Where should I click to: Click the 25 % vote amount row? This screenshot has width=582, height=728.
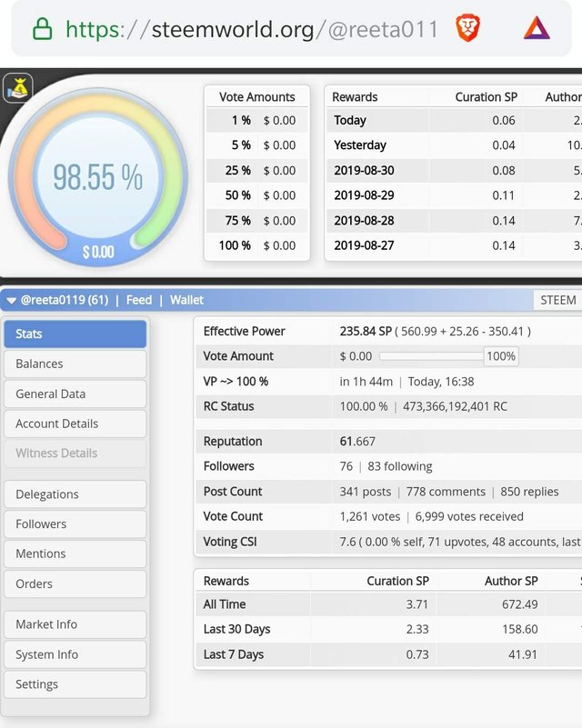tap(256, 170)
